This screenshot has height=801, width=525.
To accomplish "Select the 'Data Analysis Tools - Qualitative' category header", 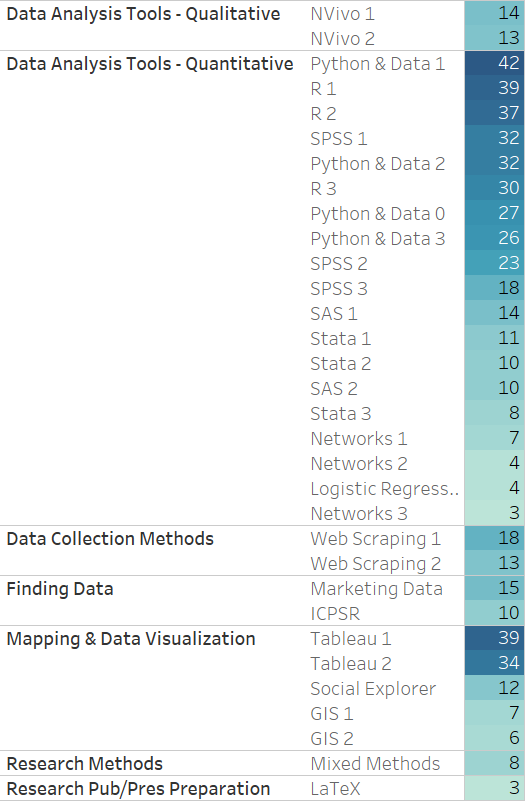I will click(144, 14).
